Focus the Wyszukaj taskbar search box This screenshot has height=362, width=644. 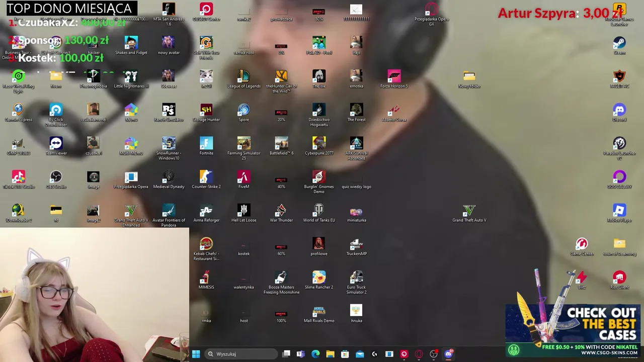[x=241, y=354]
